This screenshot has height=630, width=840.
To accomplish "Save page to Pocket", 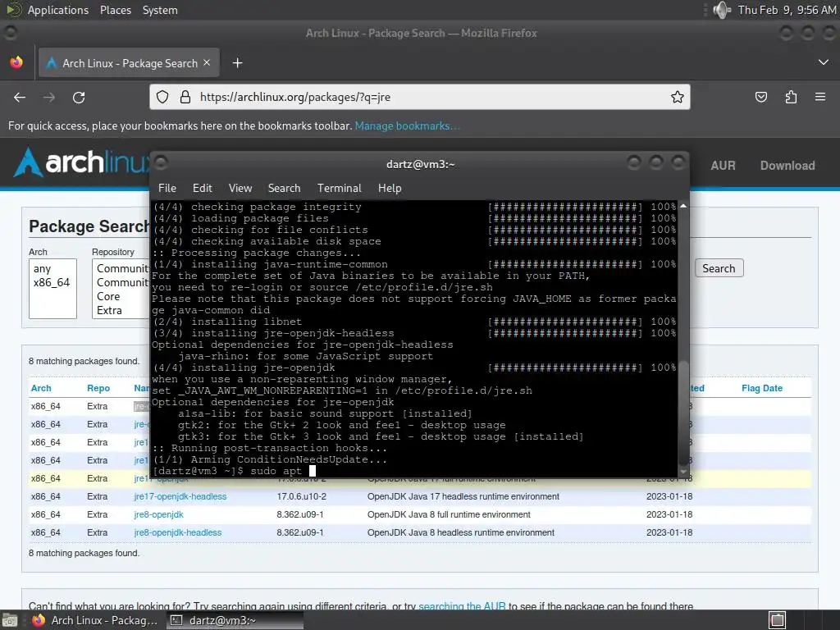I will pyautogui.click(x=760, y=97).
